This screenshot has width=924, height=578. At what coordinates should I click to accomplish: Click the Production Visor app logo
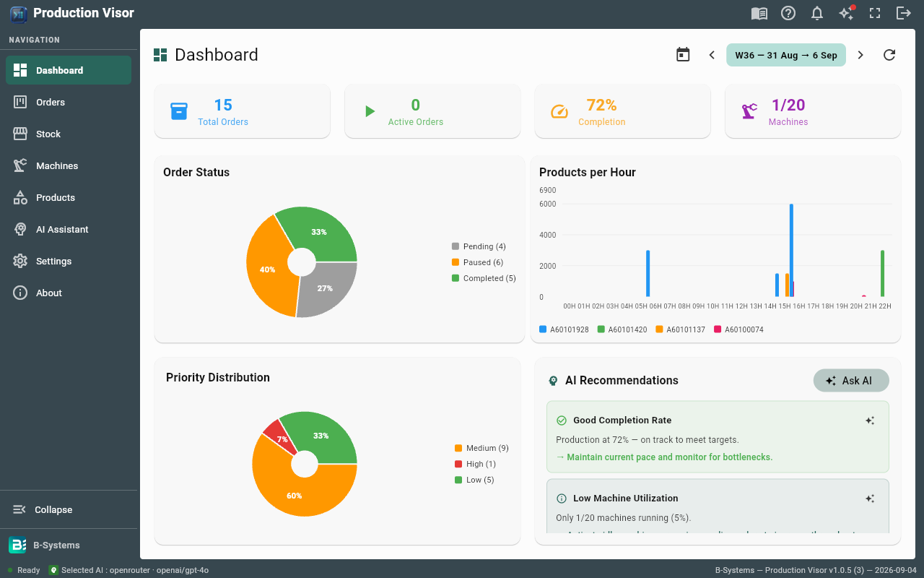pos(19,13)
